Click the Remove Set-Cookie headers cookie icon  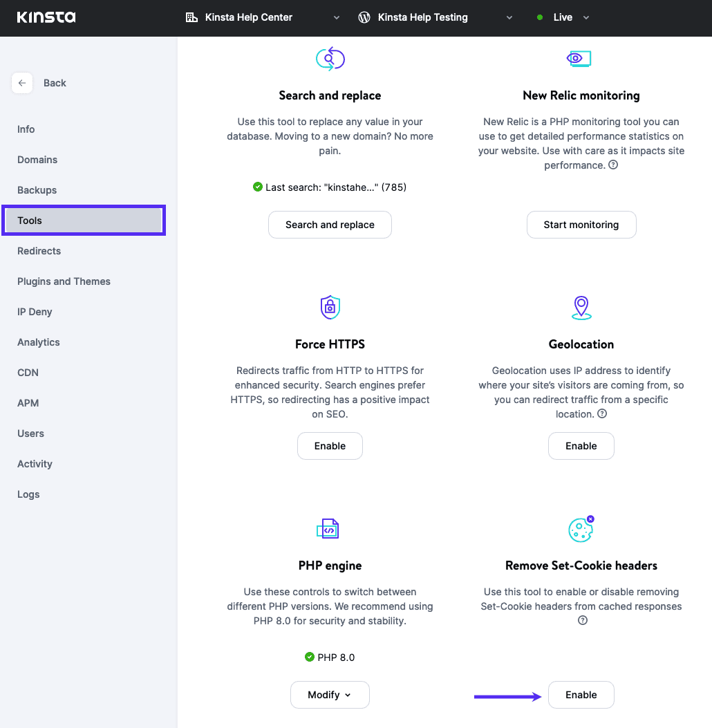pos(581,528)
